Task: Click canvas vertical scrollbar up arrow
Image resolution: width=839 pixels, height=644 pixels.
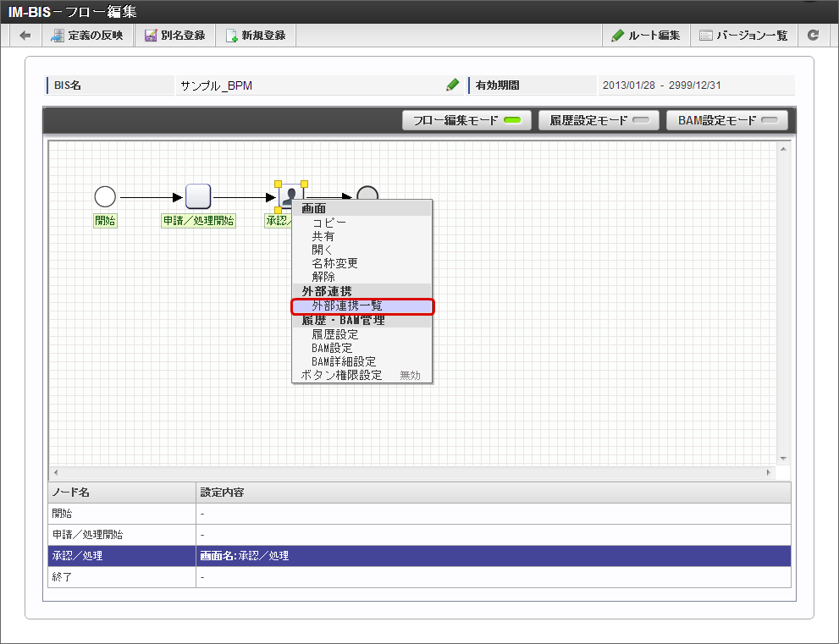Action: click(783, 149)
